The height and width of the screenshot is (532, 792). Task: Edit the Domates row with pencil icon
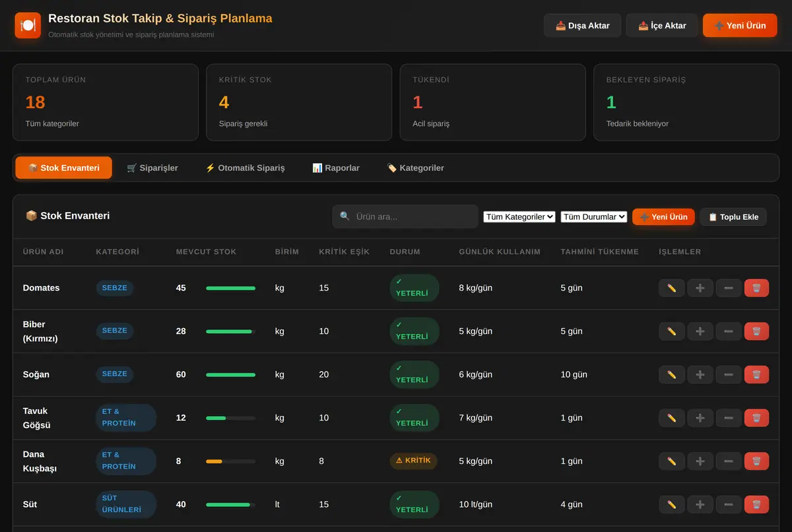[x=672, y=288]
